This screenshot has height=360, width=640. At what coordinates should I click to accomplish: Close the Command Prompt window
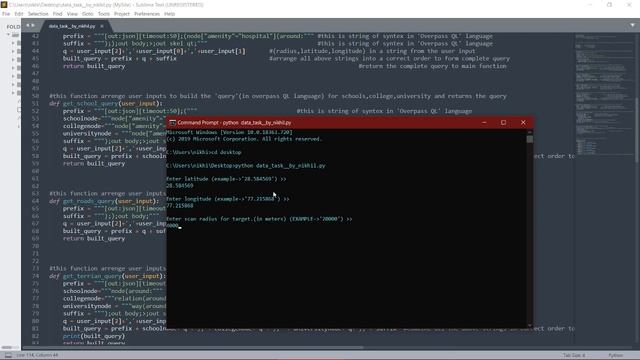pos(523,122)
